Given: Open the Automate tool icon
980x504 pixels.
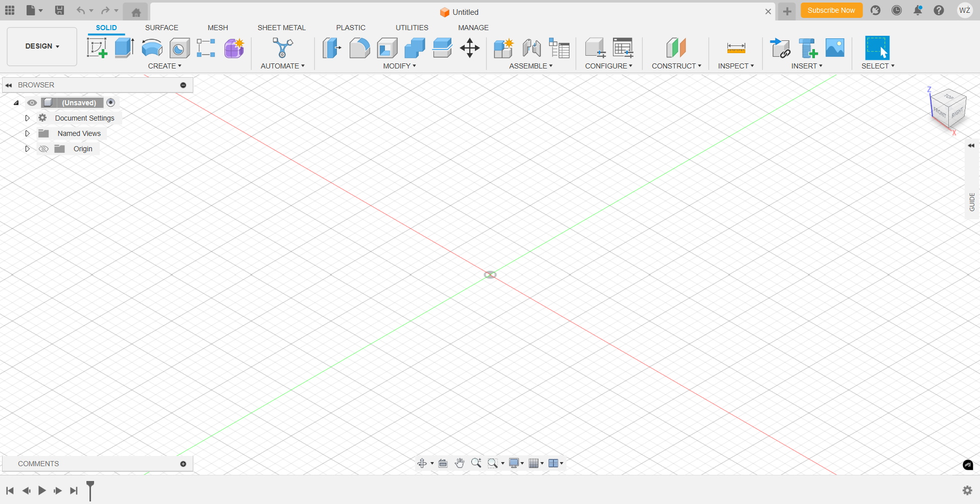Looking at the screenshot, I should [282, 48].
